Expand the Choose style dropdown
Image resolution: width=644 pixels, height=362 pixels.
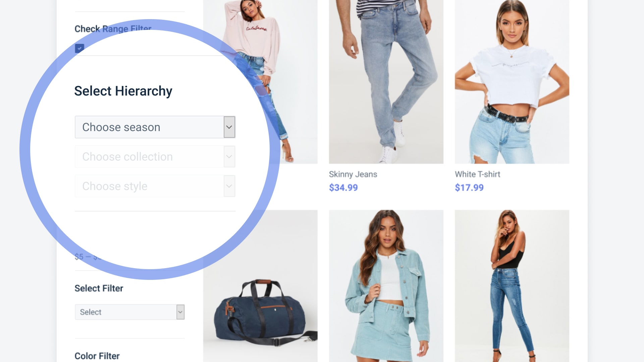155,186
